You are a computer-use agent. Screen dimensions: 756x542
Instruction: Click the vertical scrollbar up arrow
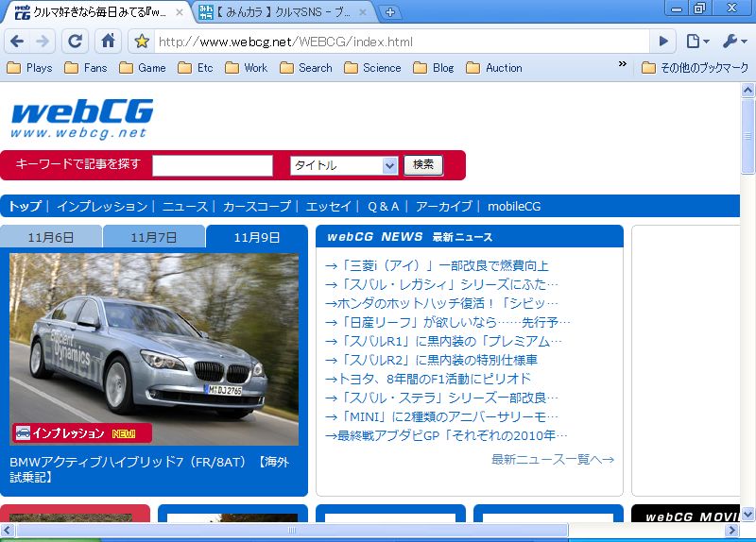(x=747, y=90)
